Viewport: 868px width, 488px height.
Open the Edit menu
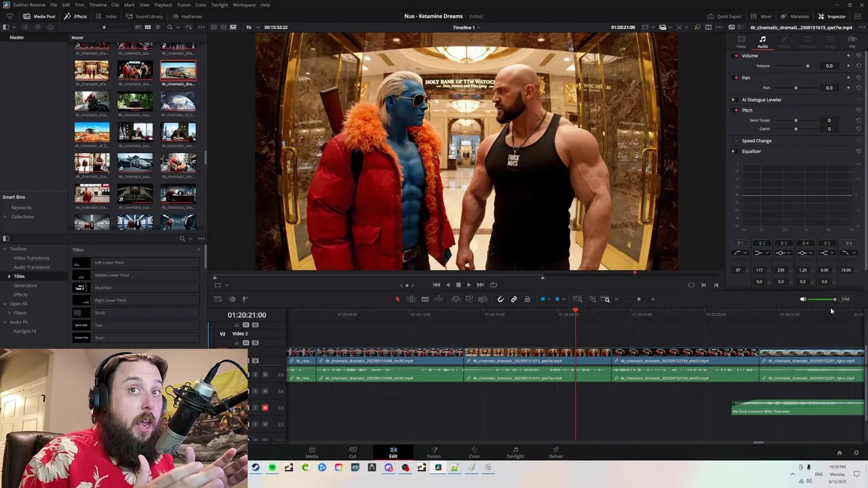(x=66, y=5)
